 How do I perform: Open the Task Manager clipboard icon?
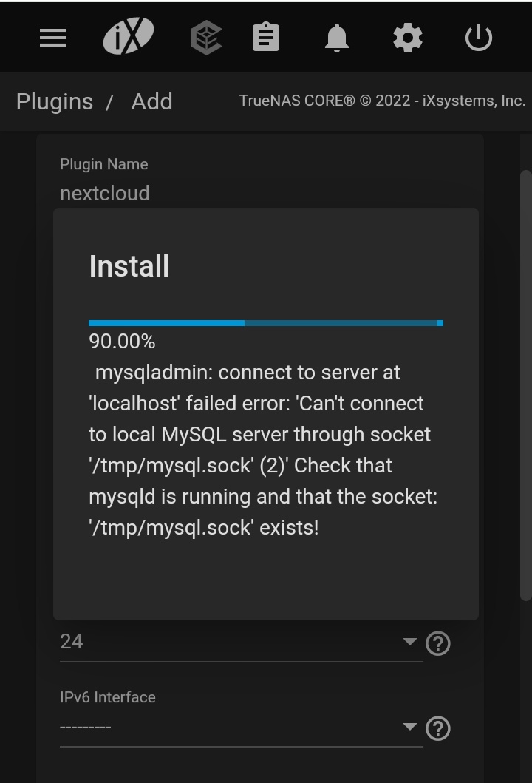(x=266, y=37)
